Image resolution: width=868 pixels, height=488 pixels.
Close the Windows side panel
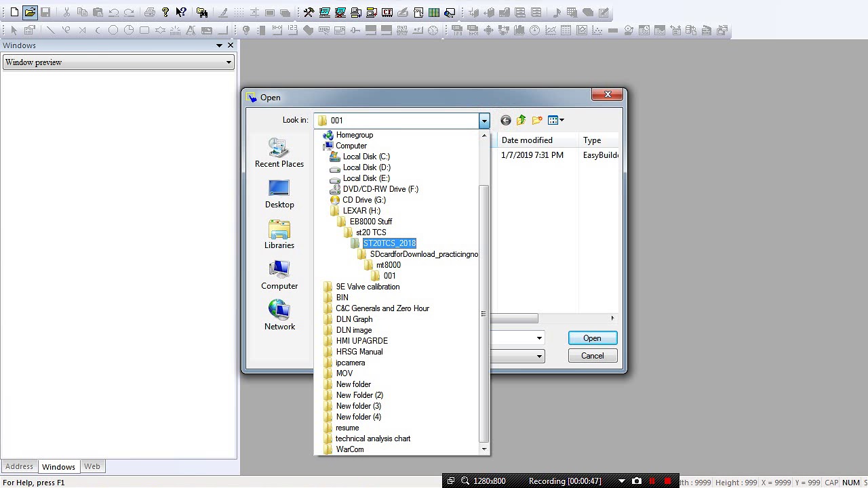coord(231,45)
